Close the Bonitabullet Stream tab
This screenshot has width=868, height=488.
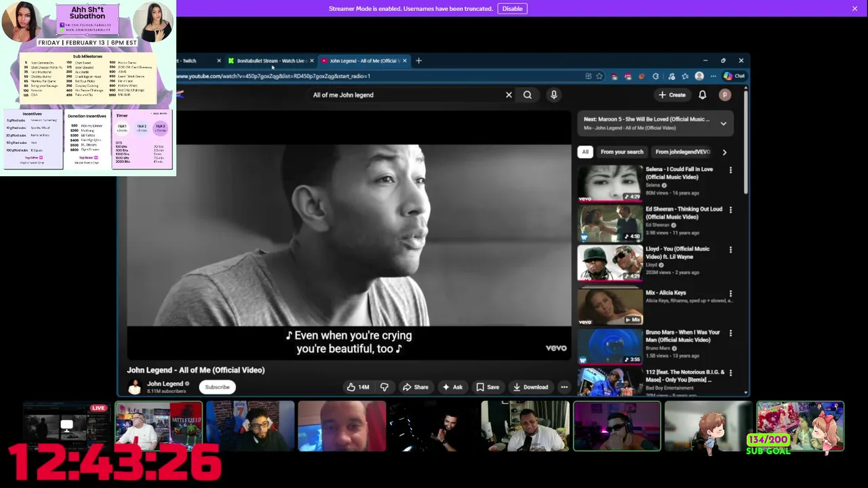tap(311, 60)
